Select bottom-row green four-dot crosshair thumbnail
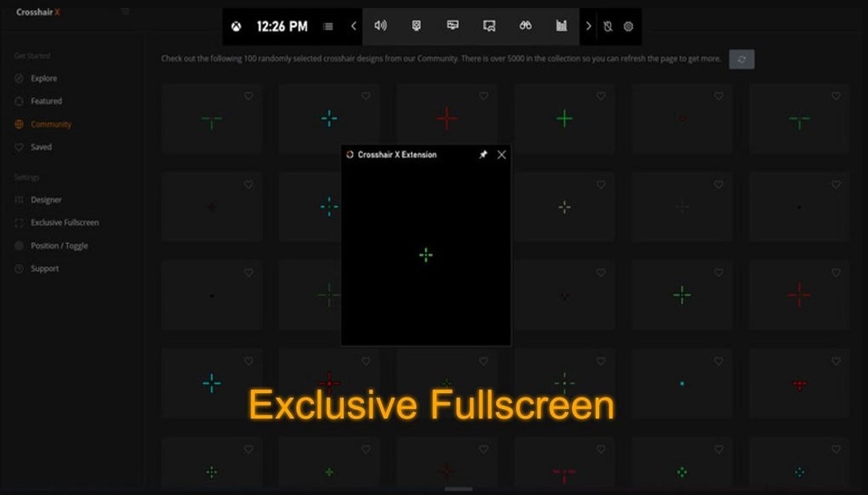Screen dimensions: 868x495 pos(682,464)
